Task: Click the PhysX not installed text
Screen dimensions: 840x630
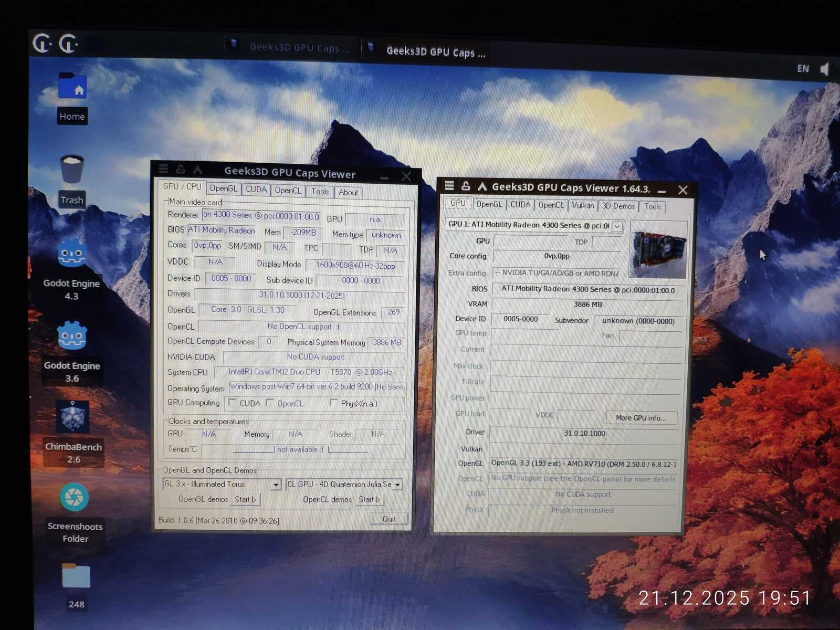Action: [582, 510]
